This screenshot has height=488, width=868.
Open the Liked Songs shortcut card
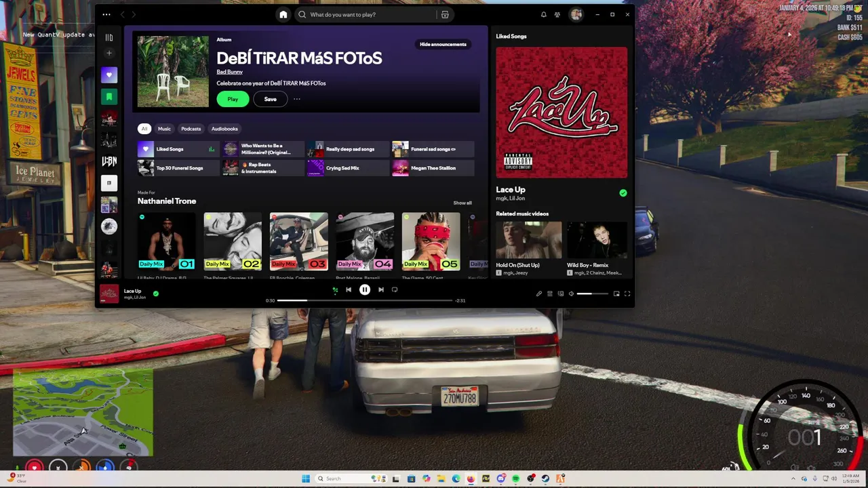pyautogui.click(x=178, y=149)
